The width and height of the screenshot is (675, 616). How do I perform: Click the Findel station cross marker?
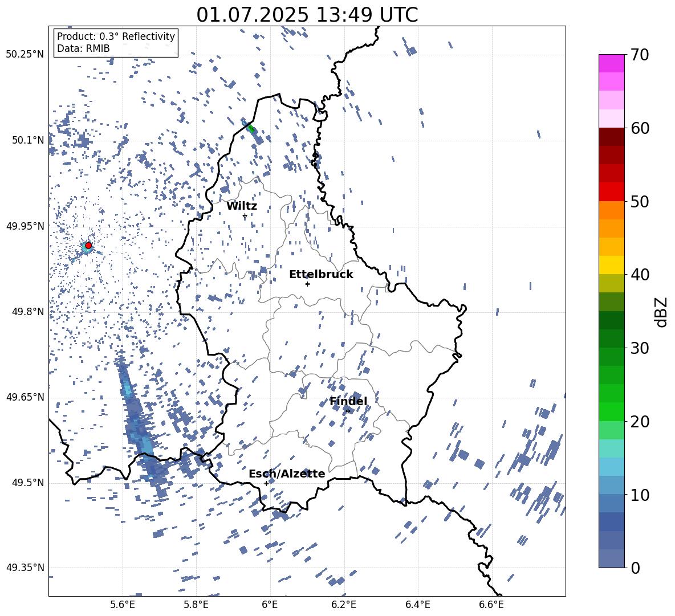point(348,411)
